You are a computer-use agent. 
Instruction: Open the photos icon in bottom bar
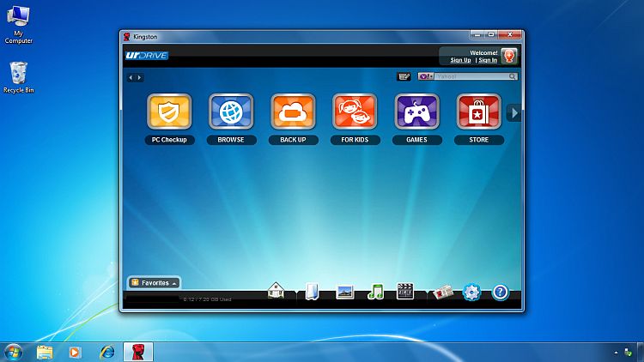click(x=345, y=292)
